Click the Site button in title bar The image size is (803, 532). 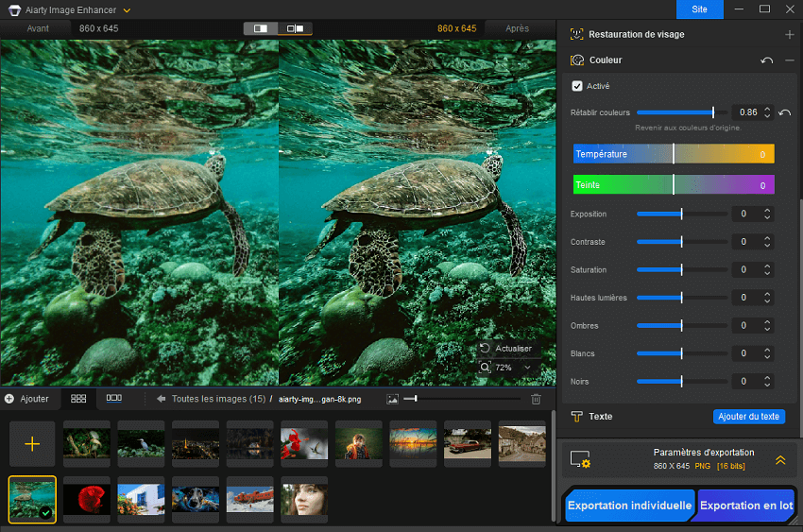pos(699,9)
